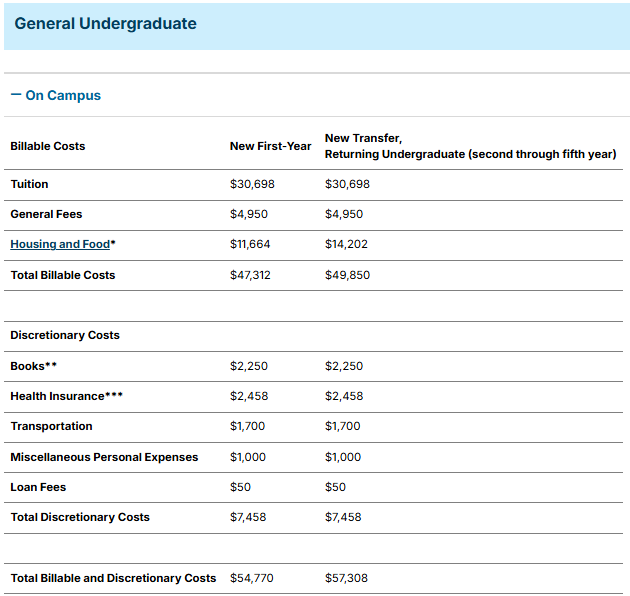Click the $54,770 grand total value
This screenshot has height=596, width=630.
click(251, 578)
